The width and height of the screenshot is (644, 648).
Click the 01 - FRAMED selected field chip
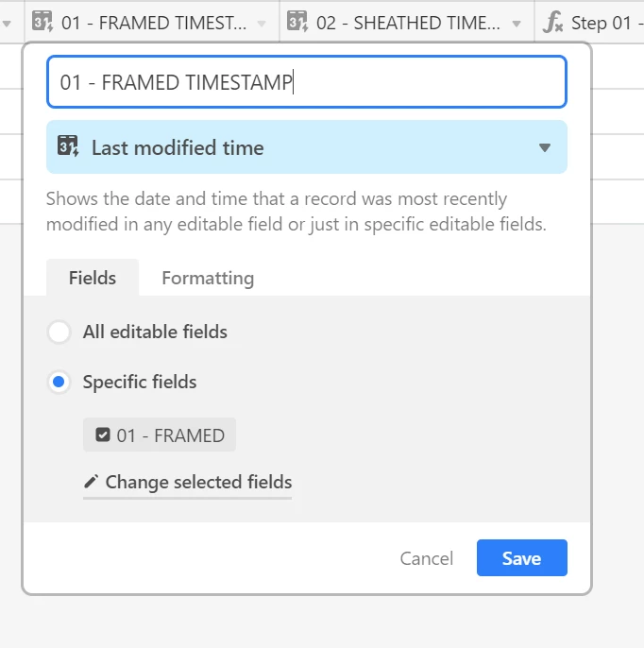tap(160, 435)
